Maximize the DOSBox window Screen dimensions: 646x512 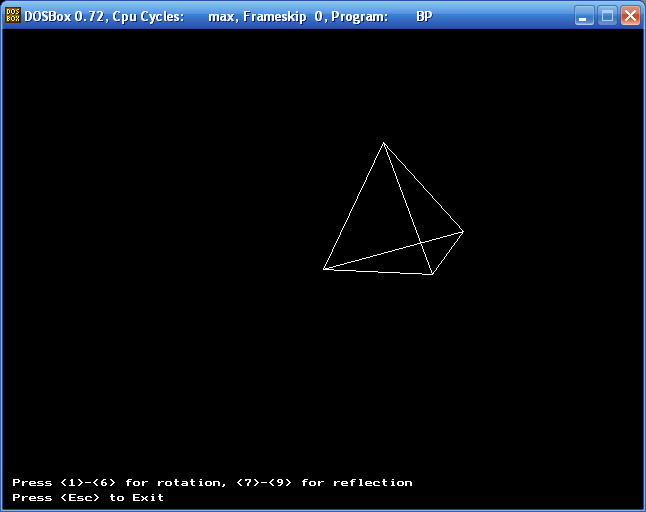pos(607,16)
